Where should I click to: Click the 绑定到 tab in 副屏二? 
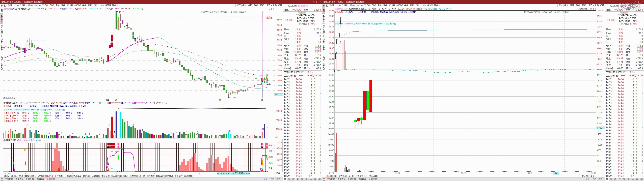(41, 176)
